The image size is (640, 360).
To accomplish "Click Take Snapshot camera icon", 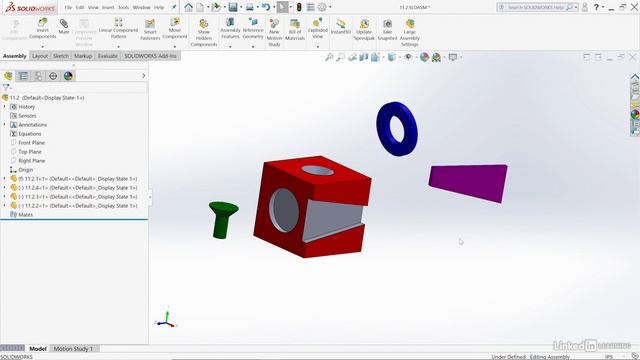I will coord(387,29).
